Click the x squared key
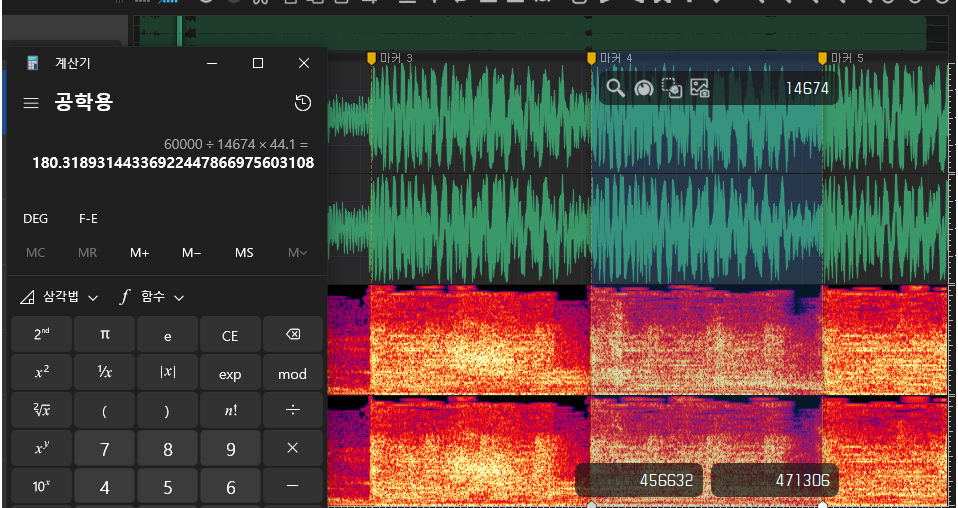 42,373
